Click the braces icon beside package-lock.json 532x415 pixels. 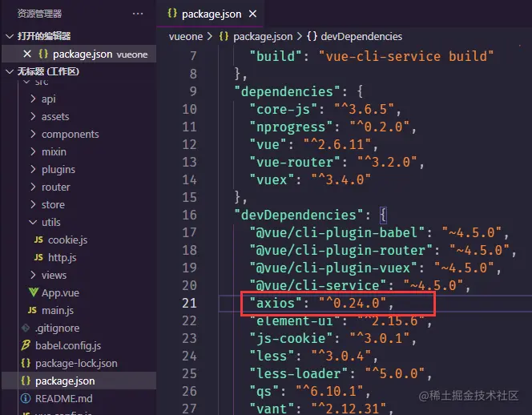[x=26, y=363]
